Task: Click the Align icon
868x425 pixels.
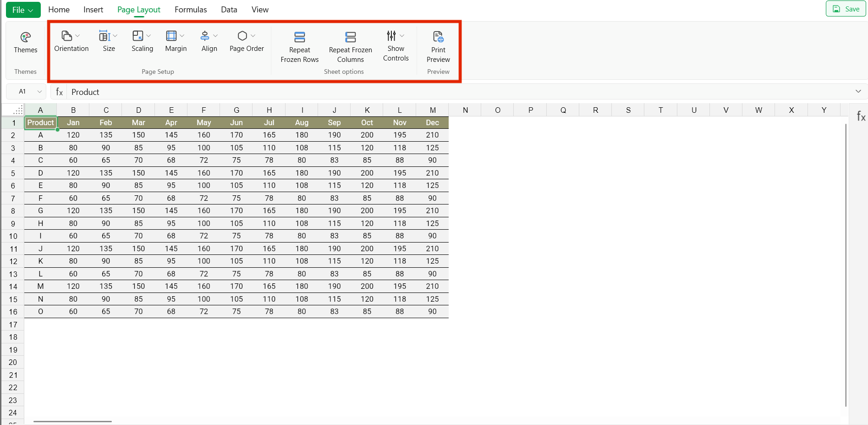Action: (205, 36)
